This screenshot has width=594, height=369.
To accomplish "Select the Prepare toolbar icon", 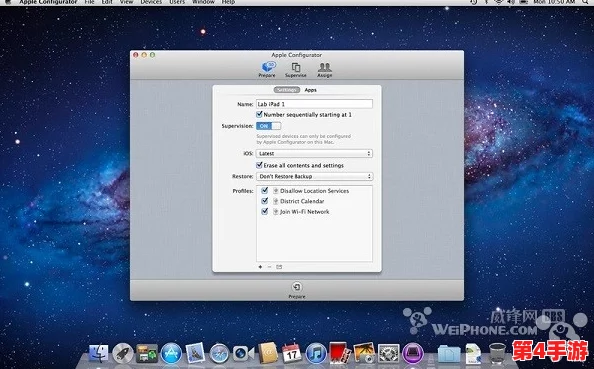I will tap(267, 70).
